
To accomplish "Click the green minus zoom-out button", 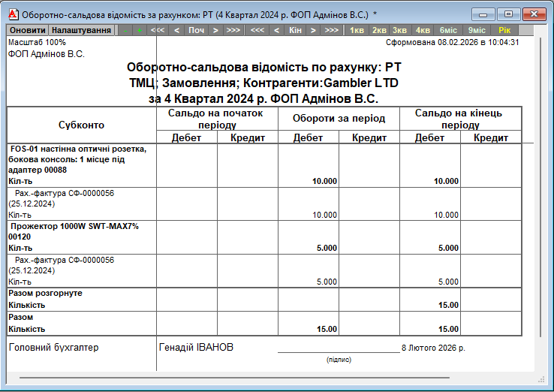I will pos(125,30).
